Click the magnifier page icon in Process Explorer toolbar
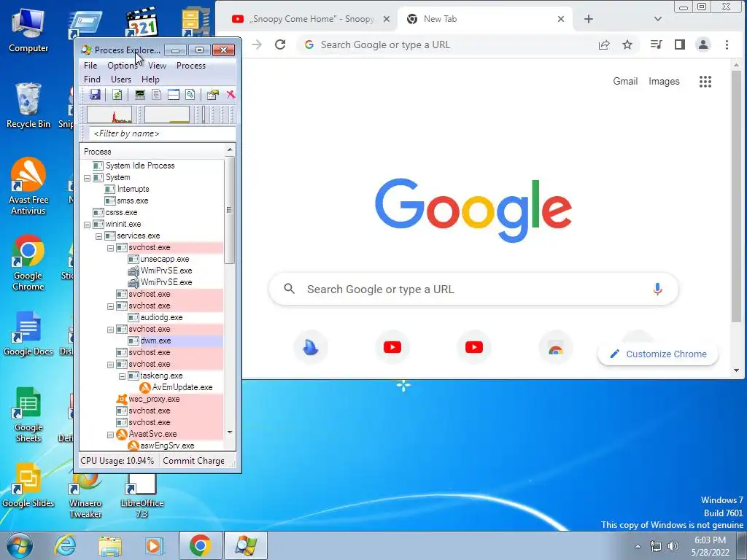This screenshot has width=747, height=560. (x=190, y=94)
